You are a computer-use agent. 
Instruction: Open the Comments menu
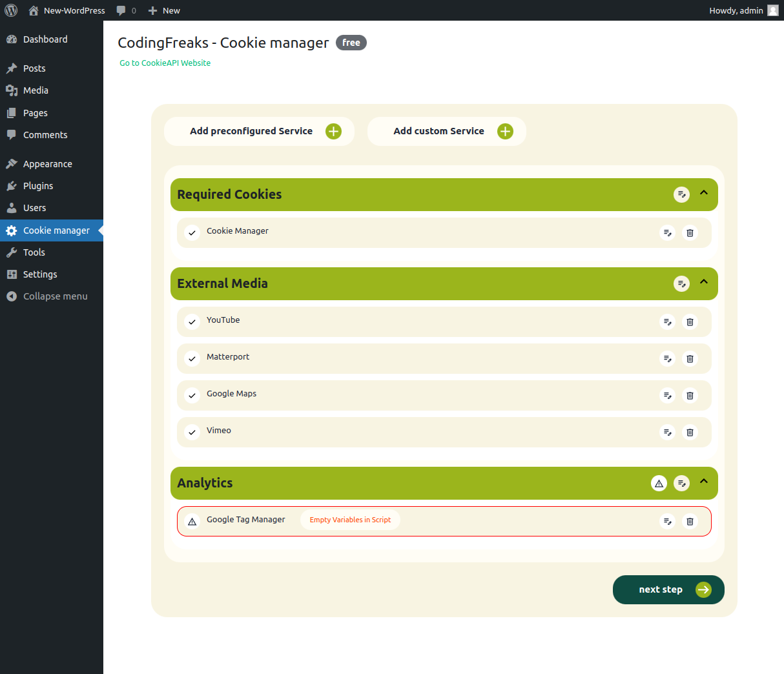click(x=52, y=135)
